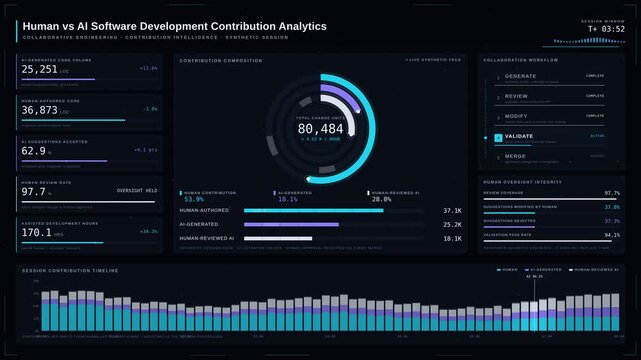Open the active Validate workflow step
The width and height of the screenshot is (641, 360).
(x=549, y=139)
